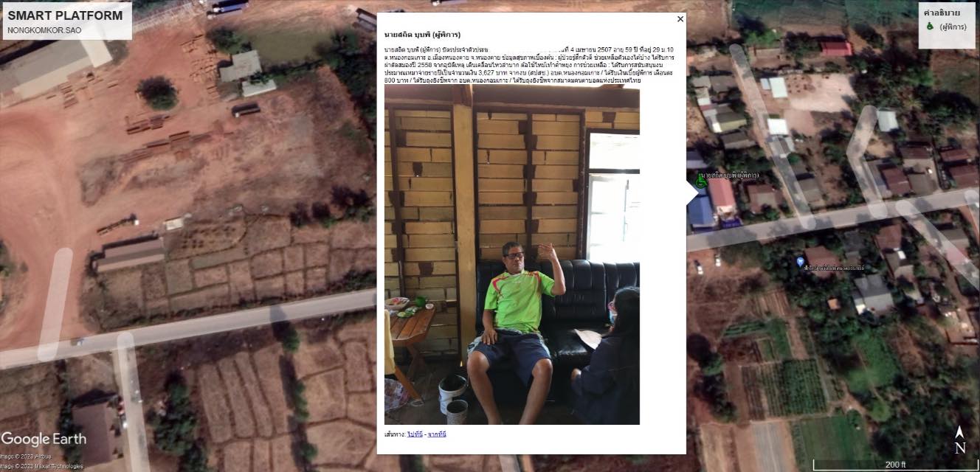Click the north arrow compass indicator
The width and height of the screenshot is (980, 472).
pyautogui.click(x=959, y=440)
